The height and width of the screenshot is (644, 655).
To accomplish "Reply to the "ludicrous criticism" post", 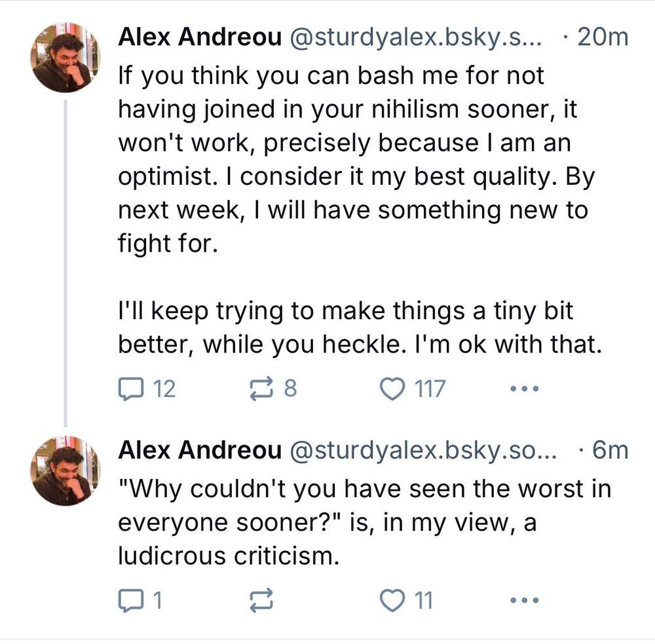I will pos(130,600).
